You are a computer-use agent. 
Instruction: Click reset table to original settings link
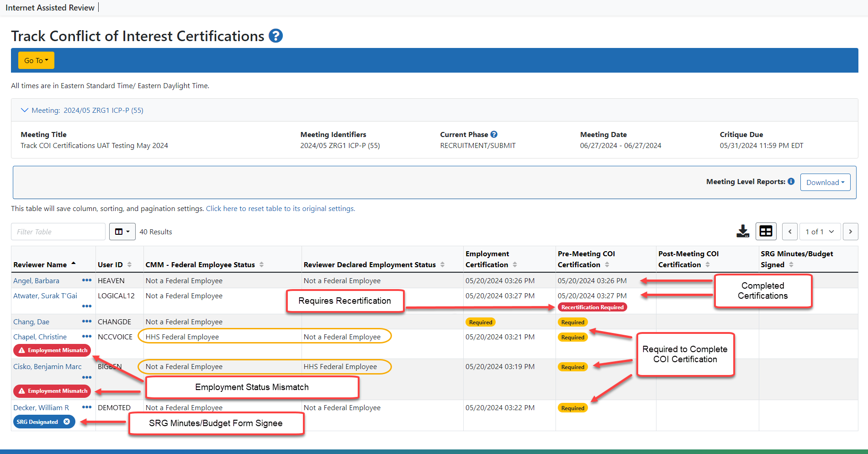[x=280, y=208]
